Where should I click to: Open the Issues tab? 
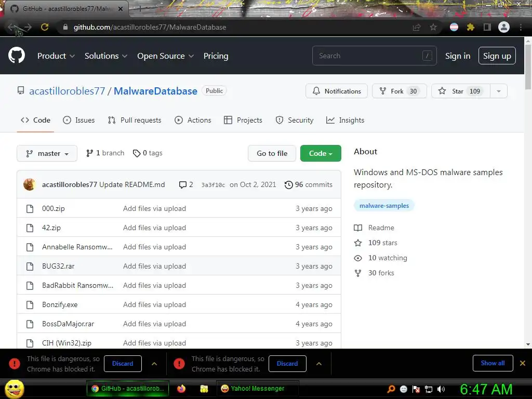[x=79, y=120]
